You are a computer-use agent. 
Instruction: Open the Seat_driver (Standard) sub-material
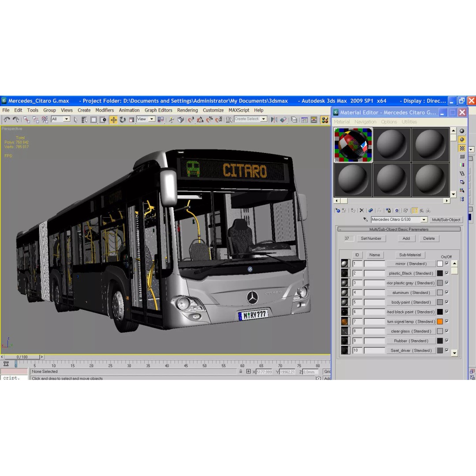(x=411, y=350)
